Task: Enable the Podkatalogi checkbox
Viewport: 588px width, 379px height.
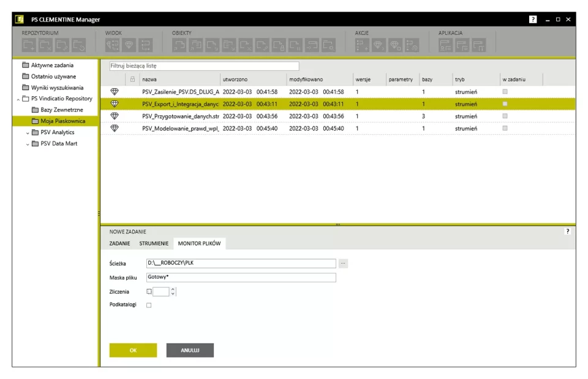Action: (x=149, y=305)
